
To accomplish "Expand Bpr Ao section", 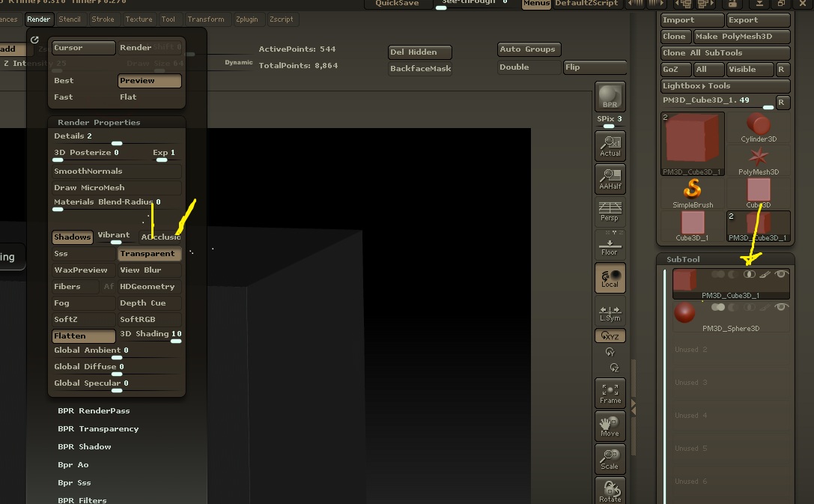I will (x=73, y=464).
